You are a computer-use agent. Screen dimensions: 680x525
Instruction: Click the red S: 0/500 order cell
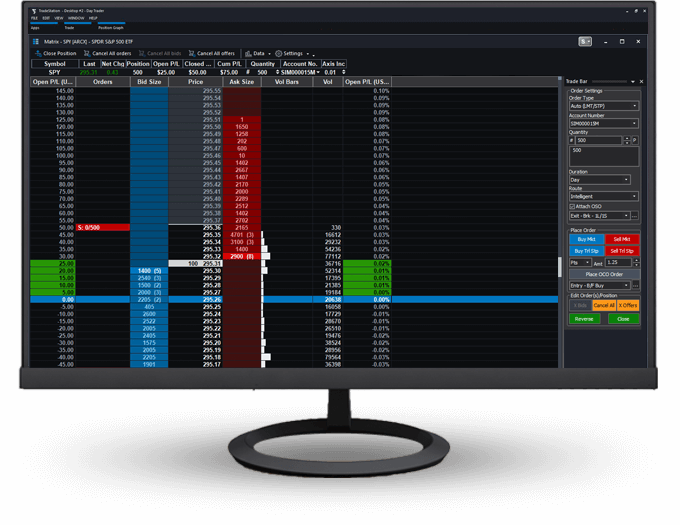(x=103, y=228)
